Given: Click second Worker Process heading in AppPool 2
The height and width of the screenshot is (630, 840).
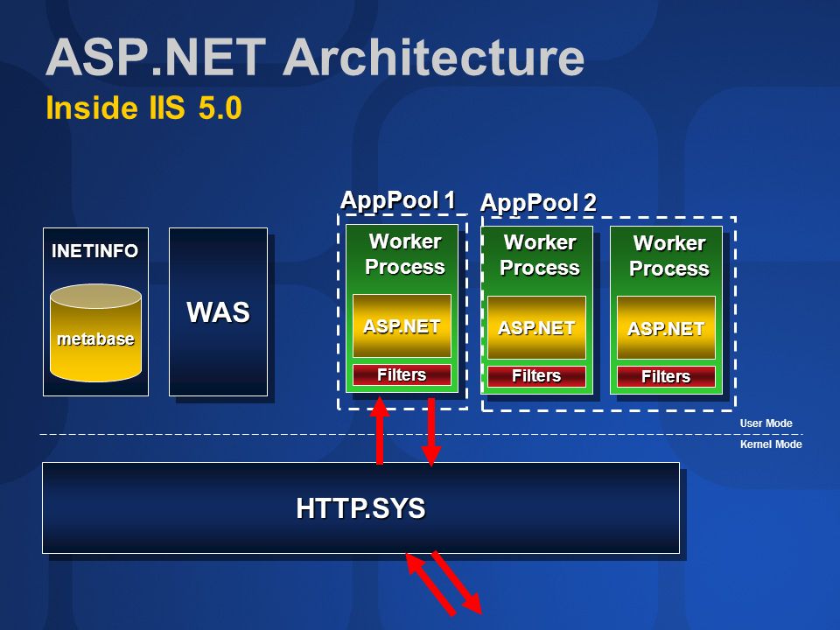Looking at the screenshot, I should [669, 255].
